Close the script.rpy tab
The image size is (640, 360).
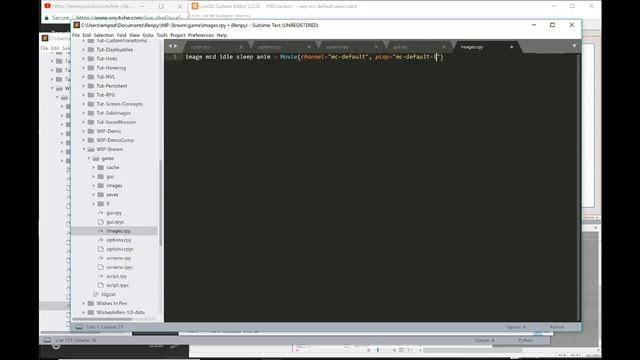pos(241,47)
